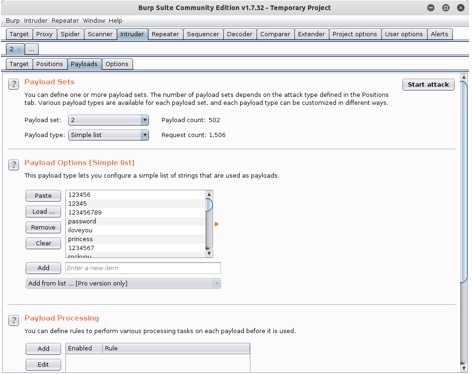Screen dimensions: 472x374
Task: Click the payload list scroll up arrow
Action: 209,194
